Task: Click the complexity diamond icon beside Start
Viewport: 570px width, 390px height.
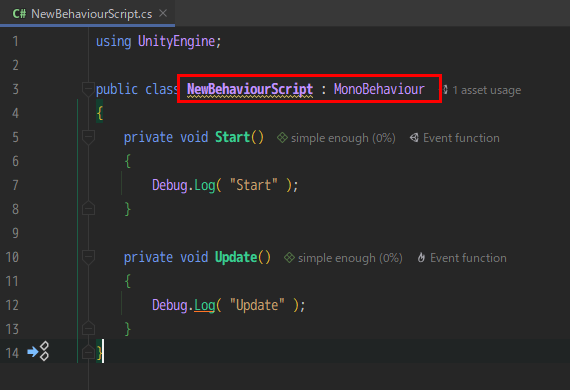Action: [282, 138]
